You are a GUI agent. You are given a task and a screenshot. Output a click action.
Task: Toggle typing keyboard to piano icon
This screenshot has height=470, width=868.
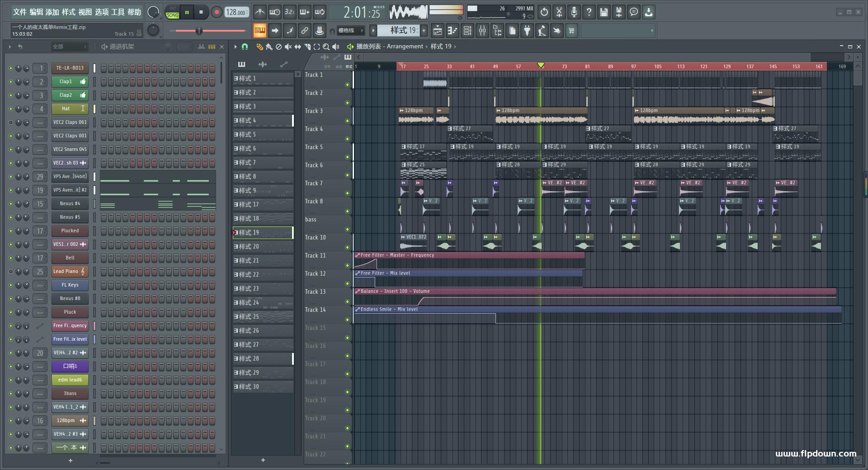[260, 31]
